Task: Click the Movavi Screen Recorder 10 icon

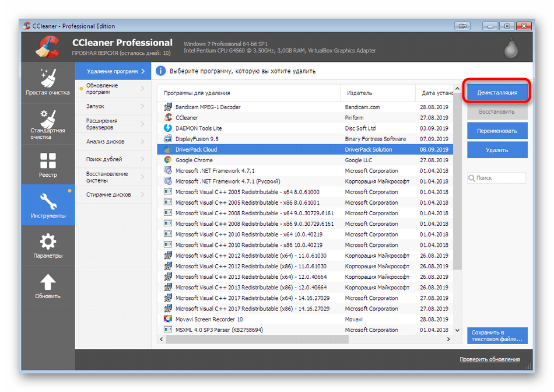Action: pos(168,319)
